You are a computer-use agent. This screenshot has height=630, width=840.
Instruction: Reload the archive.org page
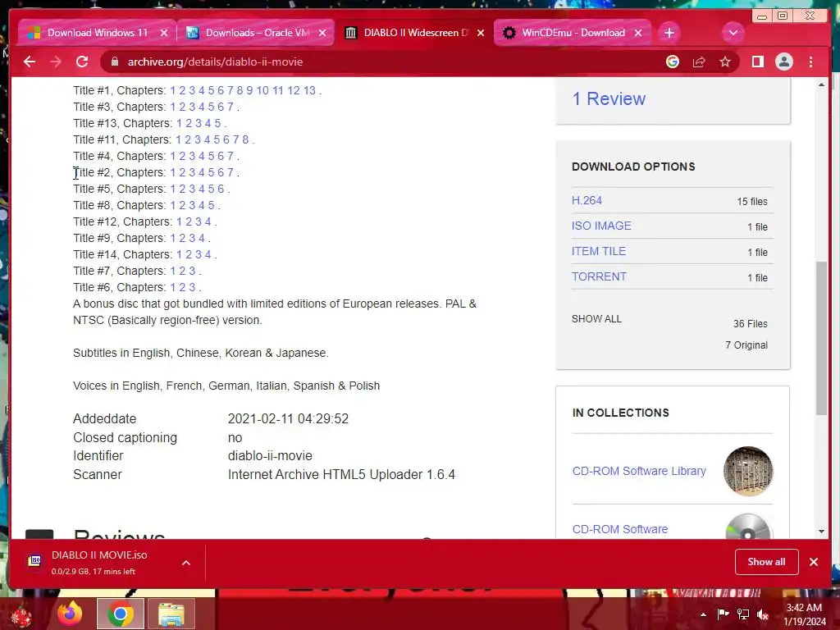(82, 62)
